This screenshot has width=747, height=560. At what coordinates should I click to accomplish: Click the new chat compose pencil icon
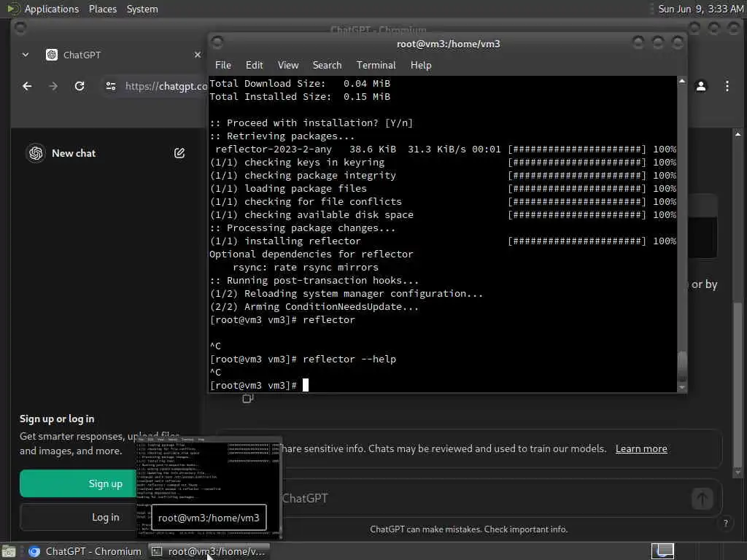pyautogui.click(x=179, y=153)
